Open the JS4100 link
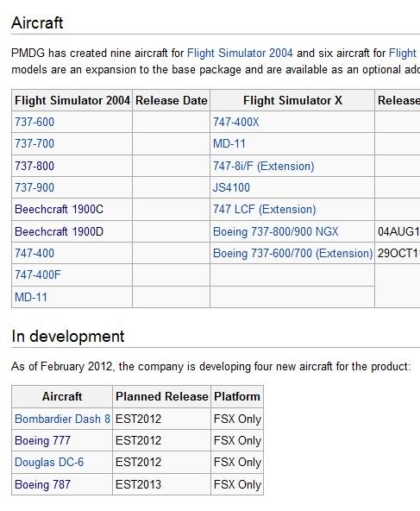 pyautogui.click(x=231, y=187)
